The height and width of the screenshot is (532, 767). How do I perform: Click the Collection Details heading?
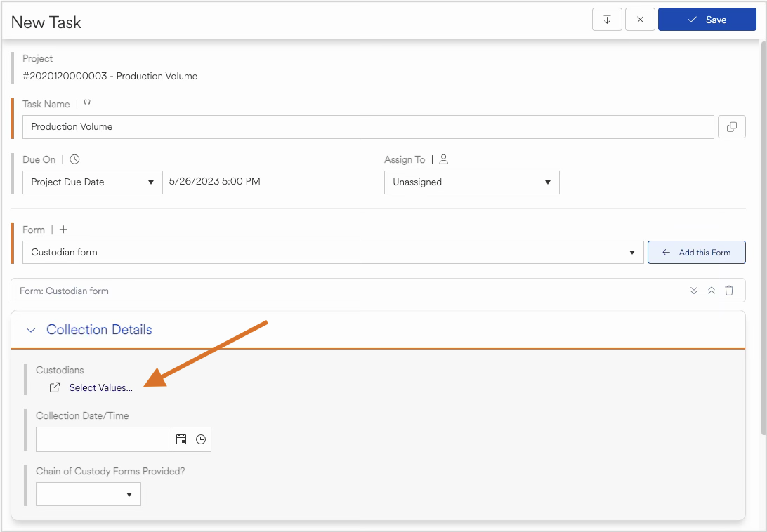99,330
